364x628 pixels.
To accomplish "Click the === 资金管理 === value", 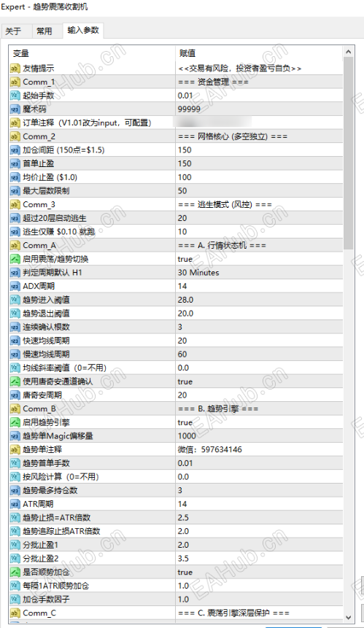I will click(213, 82).
